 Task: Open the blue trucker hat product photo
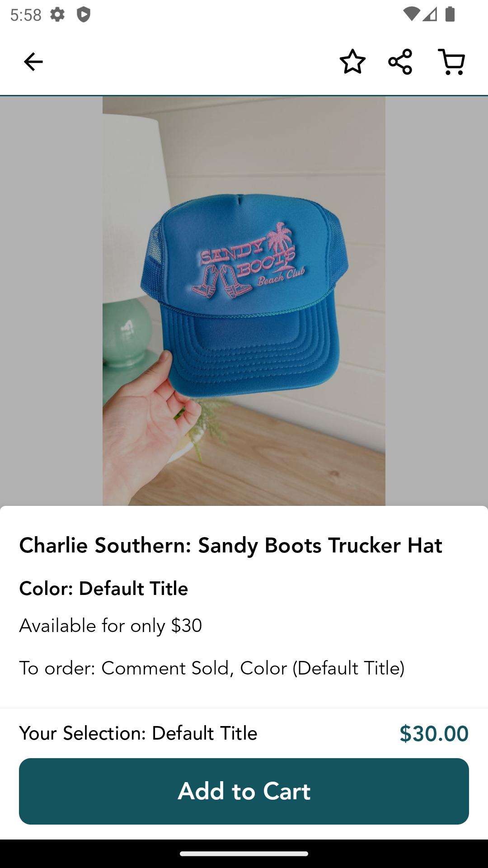[x=244, y=301]
